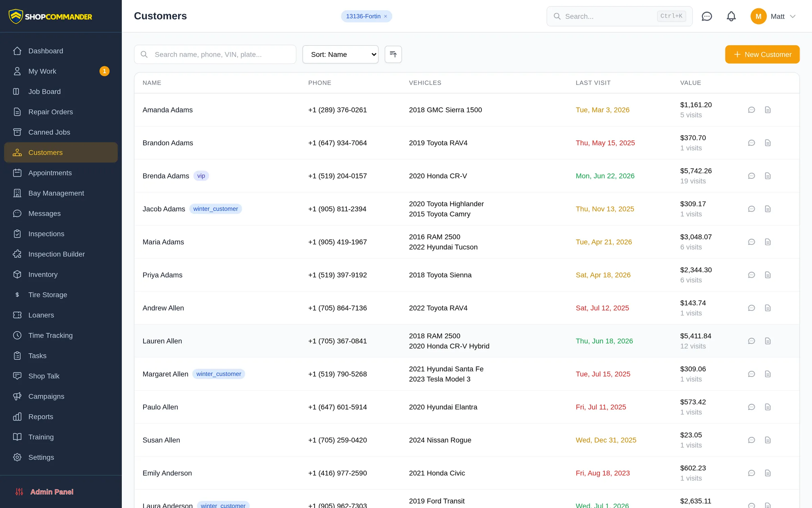The image size is (812, 508).
Task: Open the chat bubble icon in header
Action: coord(707,16)
